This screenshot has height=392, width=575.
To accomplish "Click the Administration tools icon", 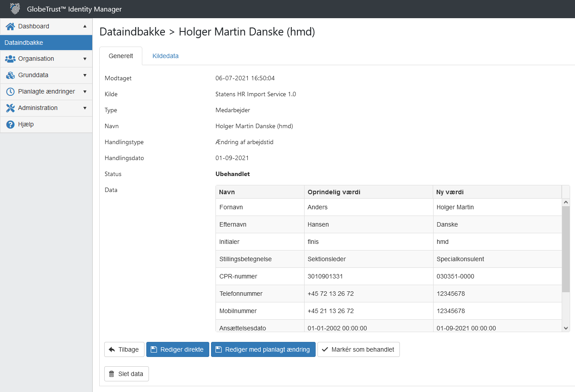I will coord(10,108).
